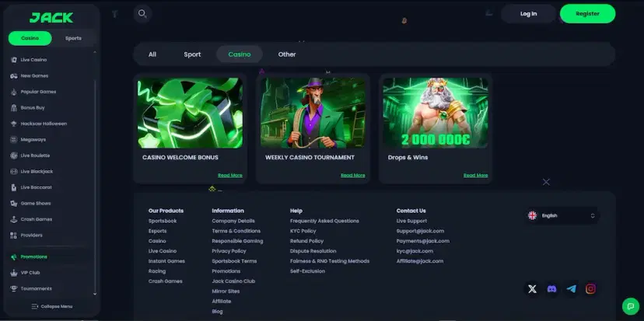Open the live chat bubble icon
The image size is (644, 321).
pos(631,306)
